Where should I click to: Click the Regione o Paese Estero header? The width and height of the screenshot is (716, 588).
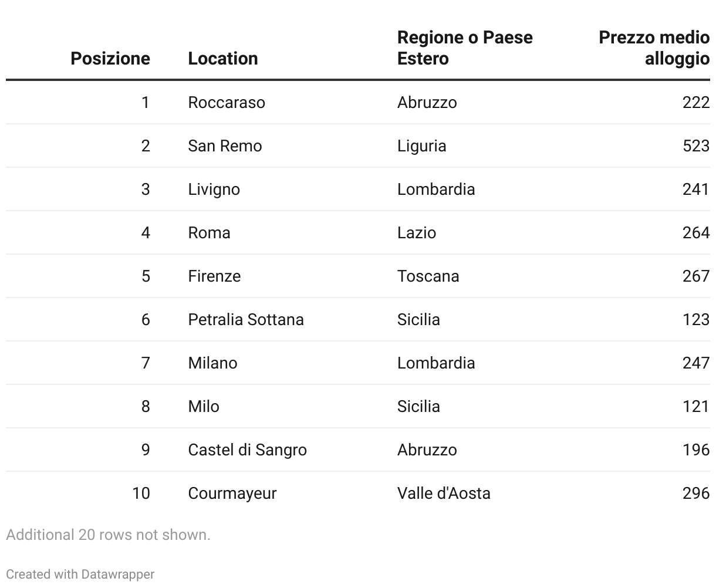click(464, 48)
